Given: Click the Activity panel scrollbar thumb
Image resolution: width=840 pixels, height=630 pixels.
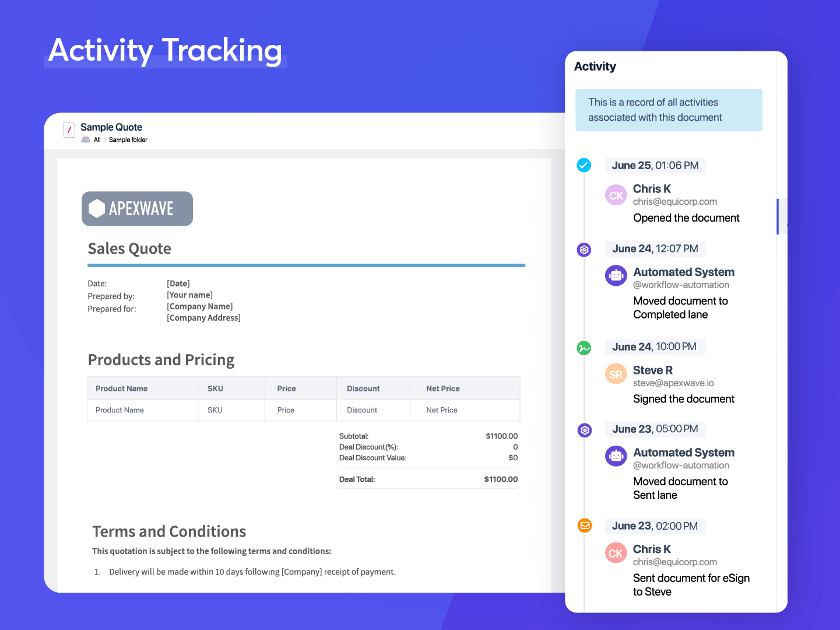Looking at the screenshot, I should (x=778, y=216).
